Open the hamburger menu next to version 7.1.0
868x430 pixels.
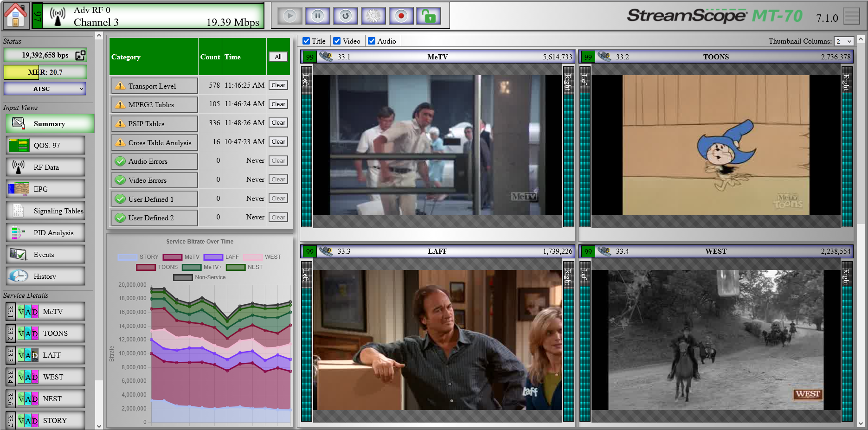coord(852,15)
